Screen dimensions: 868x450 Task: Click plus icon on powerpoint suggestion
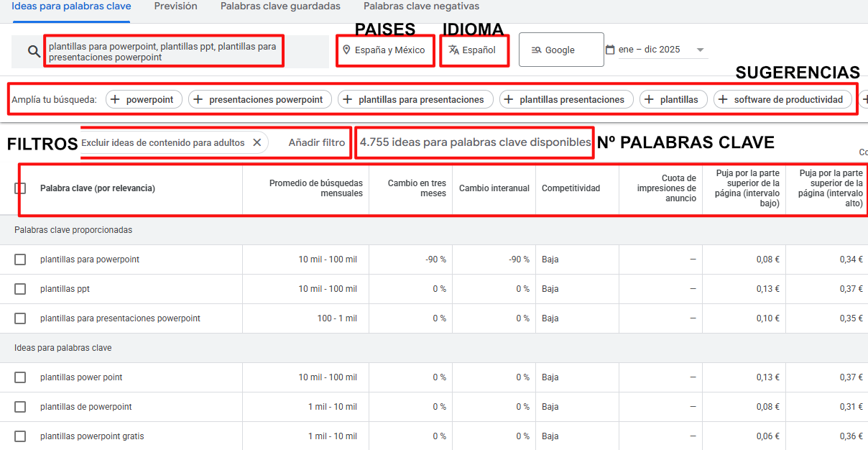point(115,99)
